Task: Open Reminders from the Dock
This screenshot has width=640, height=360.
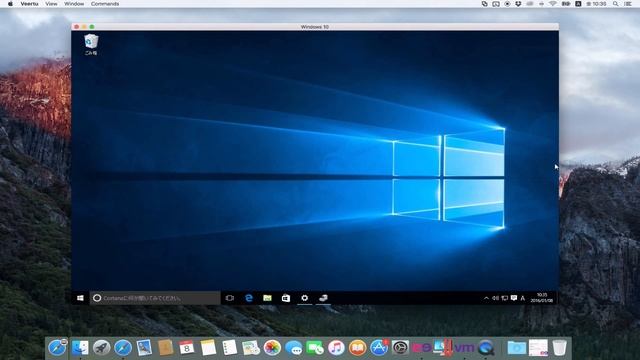Action: 229,348
